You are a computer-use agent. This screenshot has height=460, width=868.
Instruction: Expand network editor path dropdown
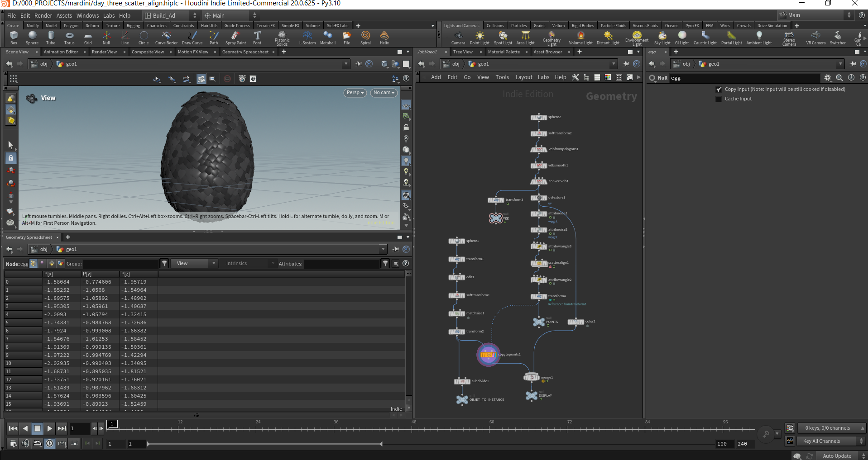click(x=614, y=64)
